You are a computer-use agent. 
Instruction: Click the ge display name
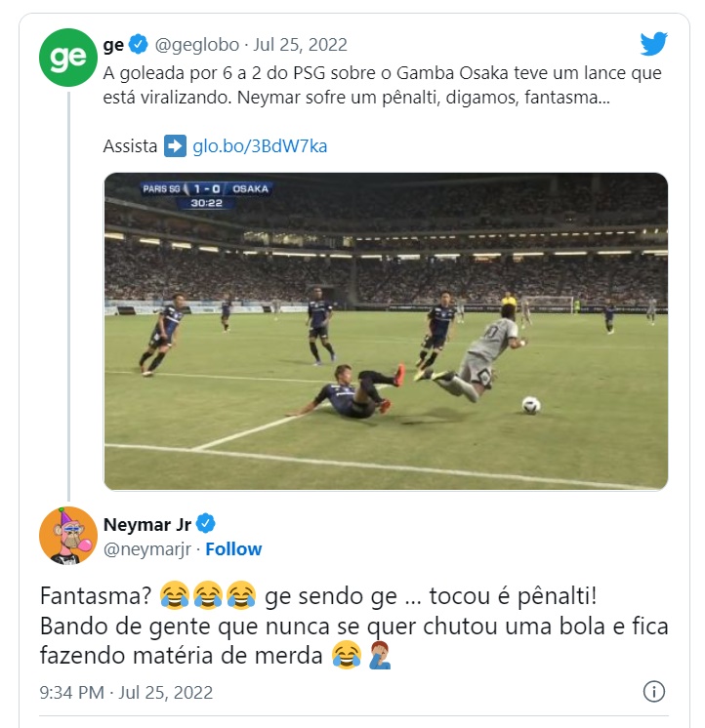pos(113,45)
